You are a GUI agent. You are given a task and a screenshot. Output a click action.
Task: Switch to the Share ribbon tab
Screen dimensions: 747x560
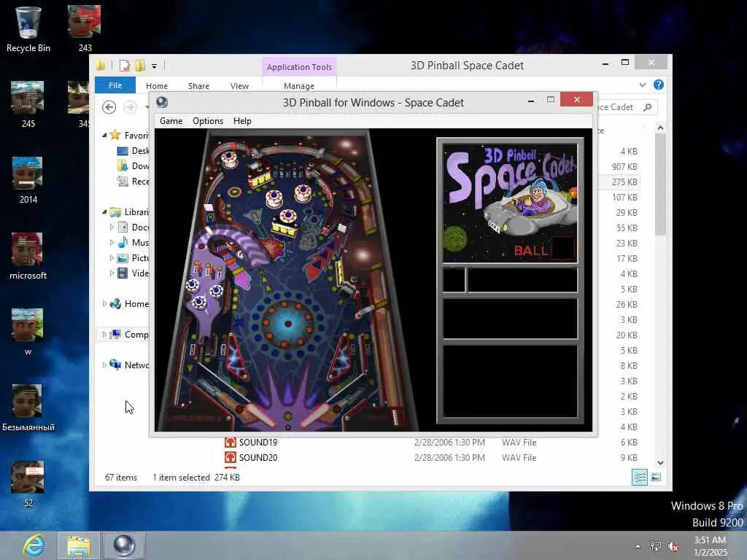coord(198,86)
